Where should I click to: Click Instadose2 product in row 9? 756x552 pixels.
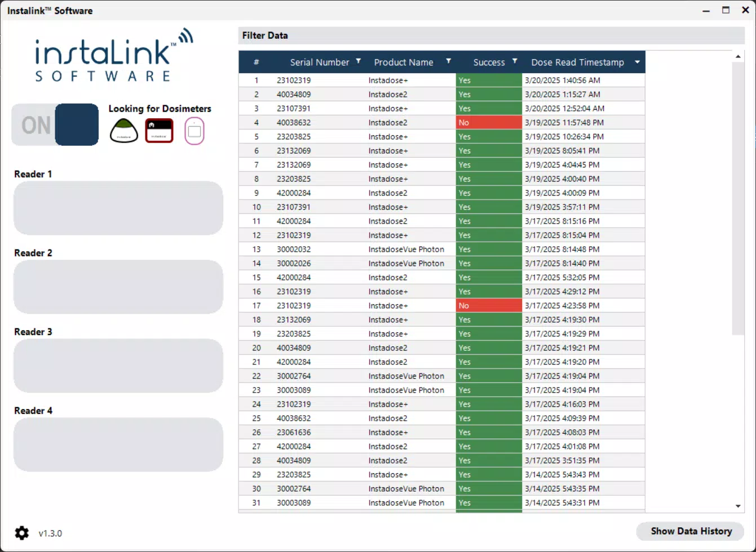[388, 193]
